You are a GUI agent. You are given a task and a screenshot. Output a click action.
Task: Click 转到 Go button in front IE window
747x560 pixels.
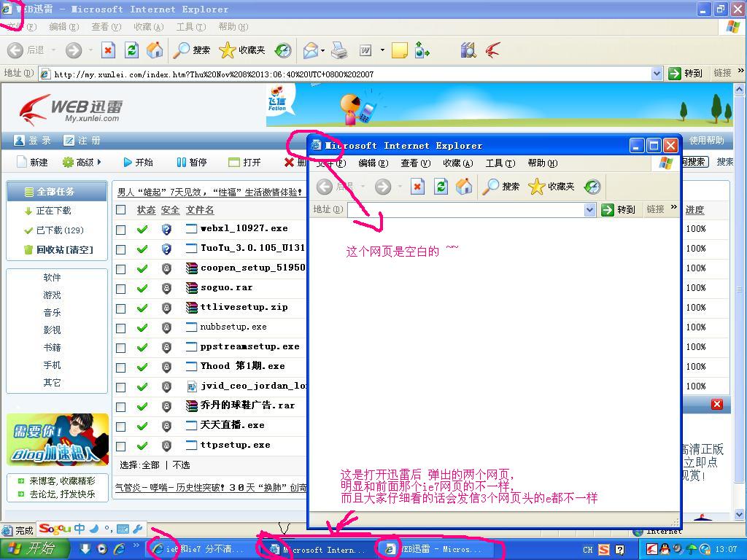click(x=619, y=209)
